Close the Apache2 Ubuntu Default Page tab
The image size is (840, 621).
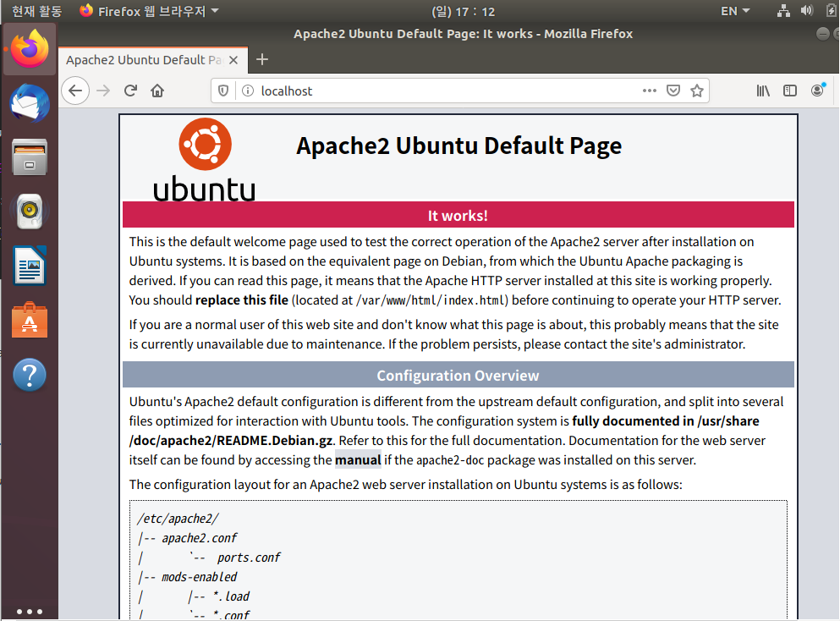pyautogui.click(x=233, y=60)
